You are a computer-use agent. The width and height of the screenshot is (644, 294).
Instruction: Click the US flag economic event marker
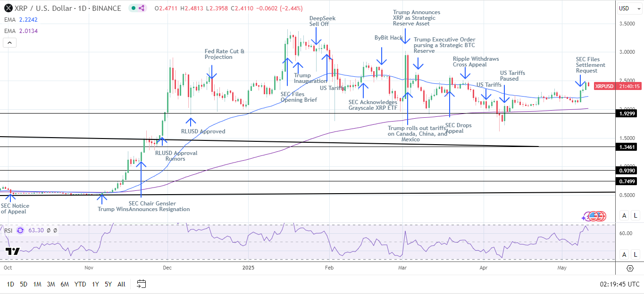tap(594, 216)
